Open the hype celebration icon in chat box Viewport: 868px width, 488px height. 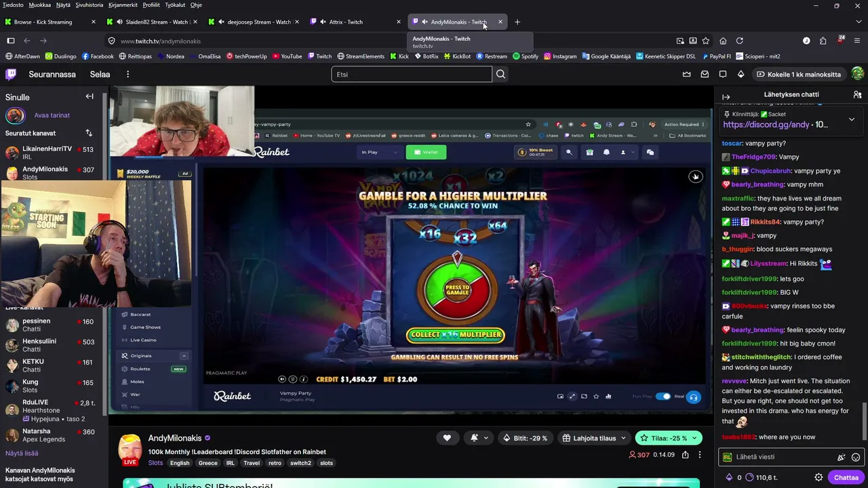pos(841,457)
